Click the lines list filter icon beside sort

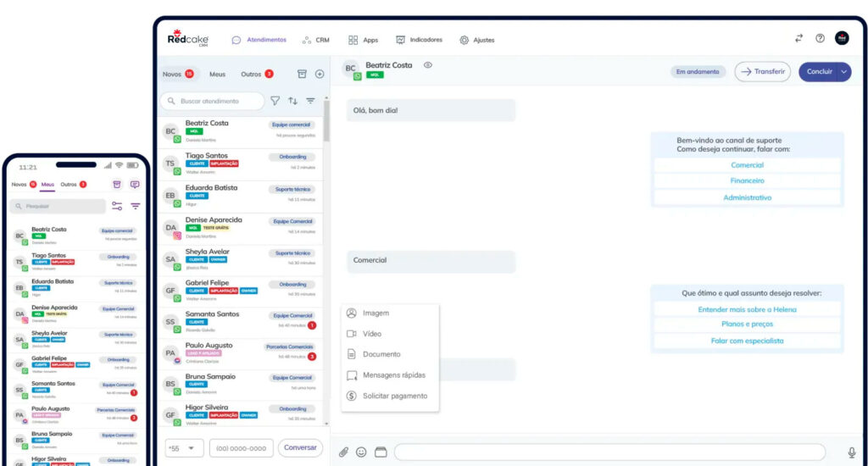310,101
